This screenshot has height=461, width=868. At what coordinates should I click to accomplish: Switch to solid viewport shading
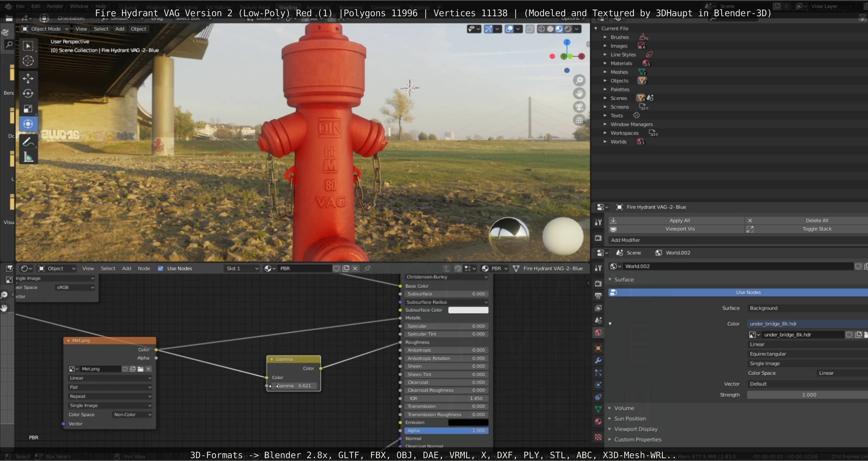pos(550,29)
